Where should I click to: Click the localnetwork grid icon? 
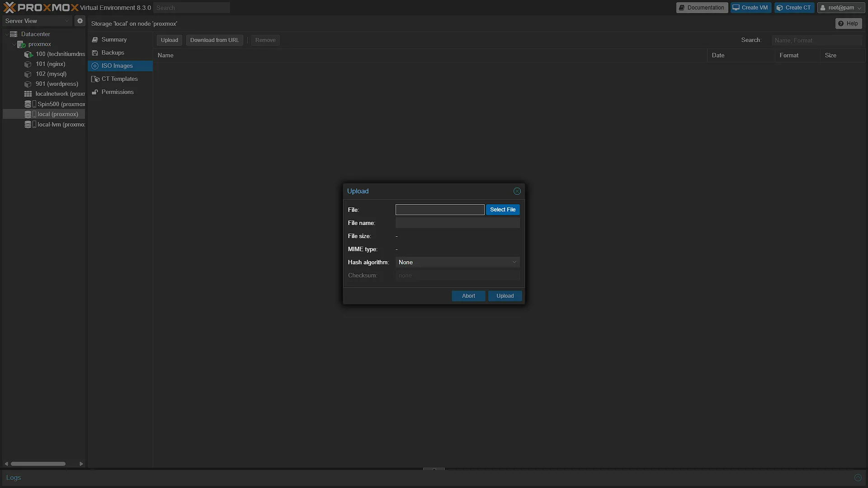pos(28,94)
